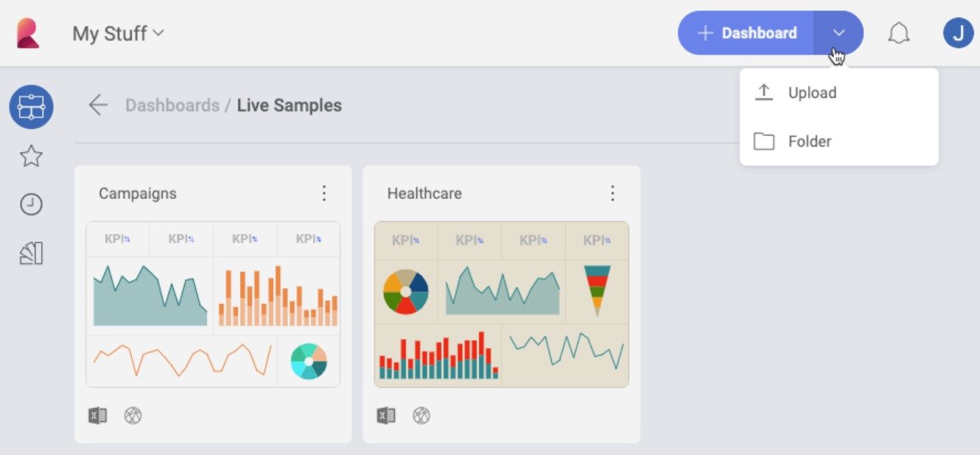Image resolution: width=980 pixels, height=455 pixels.
Task: Open the Campaigns dashboard options menu
Action: pyautogui.click(x=324, y=193)
